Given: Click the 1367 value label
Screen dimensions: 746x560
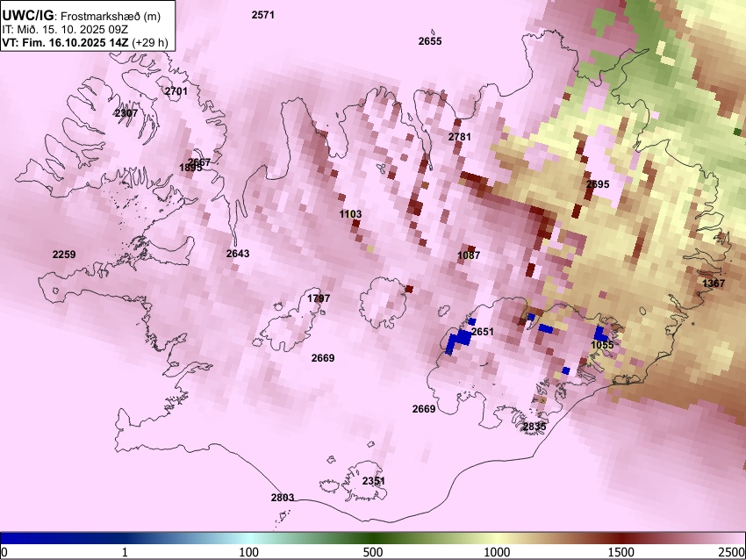Looking at the screenshot, I should pos(714,284).
